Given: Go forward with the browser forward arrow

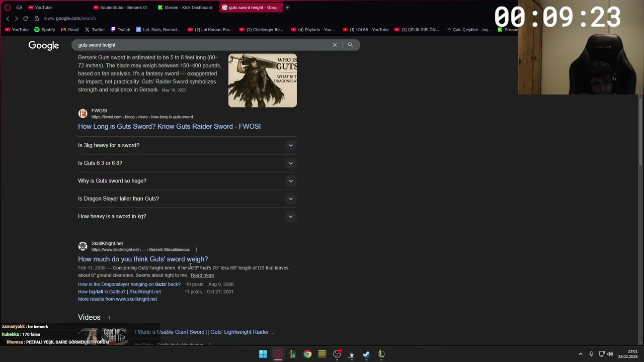Looking at the screenshot, I should click(16, 19).
